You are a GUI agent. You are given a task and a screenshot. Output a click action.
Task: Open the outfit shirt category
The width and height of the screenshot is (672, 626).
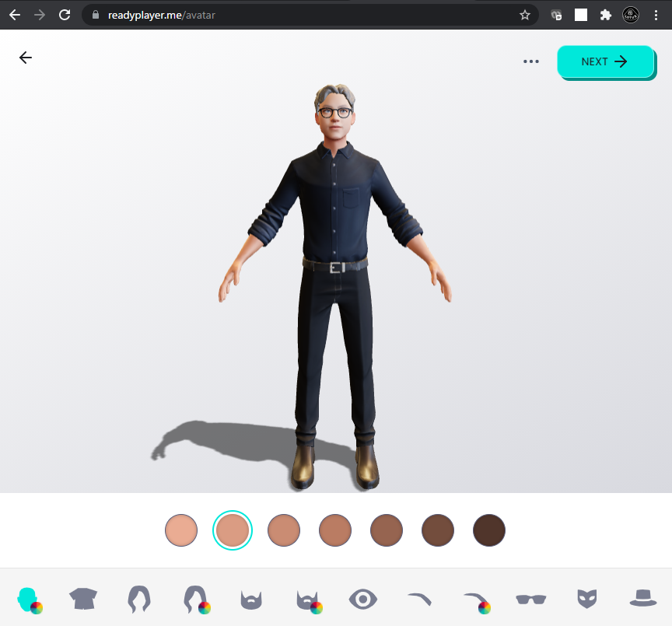point(83,599)
